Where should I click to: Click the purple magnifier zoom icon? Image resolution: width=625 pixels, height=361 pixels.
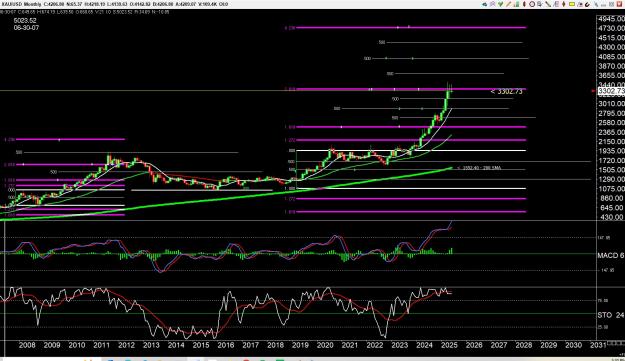click(492, 4)
